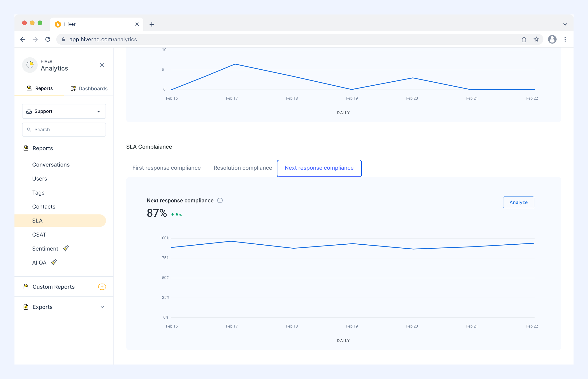Image resolution: width=588 pixels, height=379 pixels.
Task: Switch to the Dashboards tab
Action: point(89,88)
